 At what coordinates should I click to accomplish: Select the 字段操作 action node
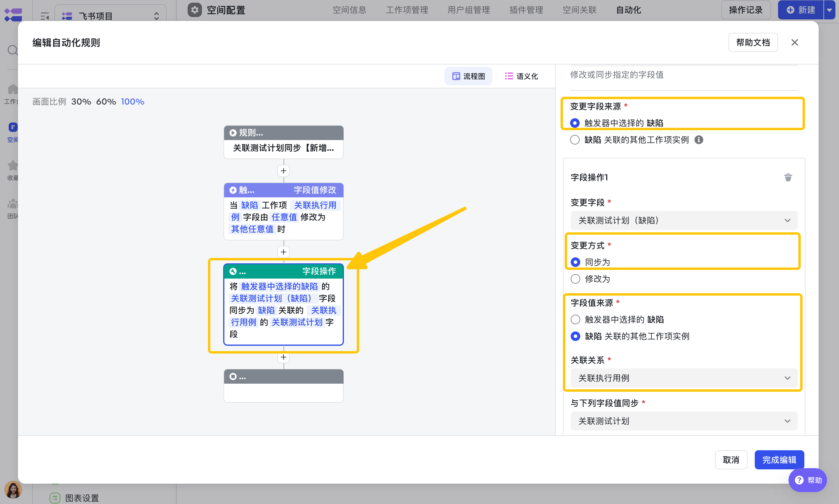click(x=284, y=305)
